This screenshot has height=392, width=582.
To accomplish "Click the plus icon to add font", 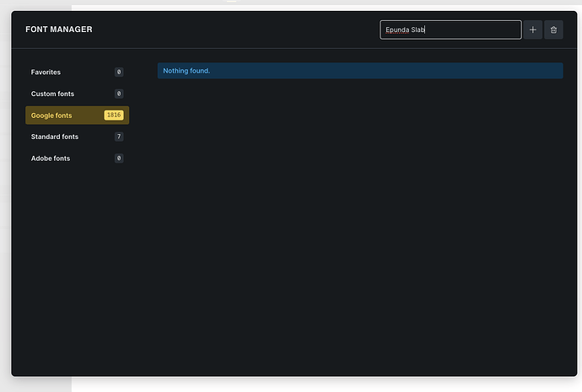I will coord(532,30).
